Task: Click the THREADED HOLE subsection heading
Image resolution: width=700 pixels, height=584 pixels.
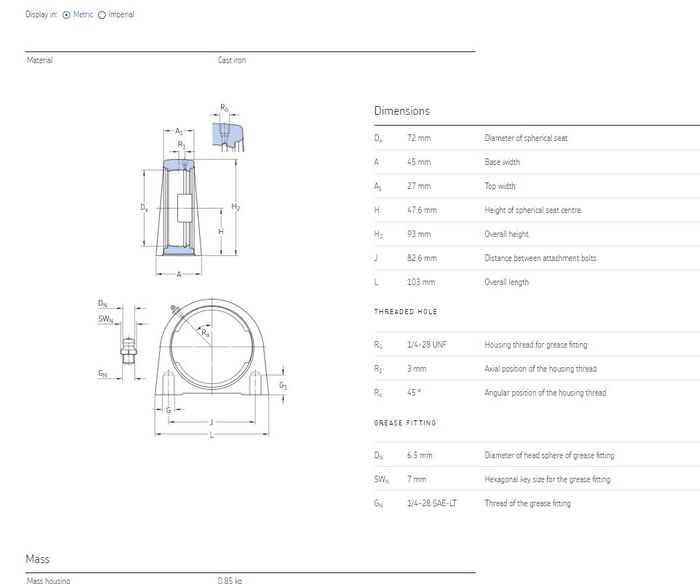Action: tap(405, 312)
